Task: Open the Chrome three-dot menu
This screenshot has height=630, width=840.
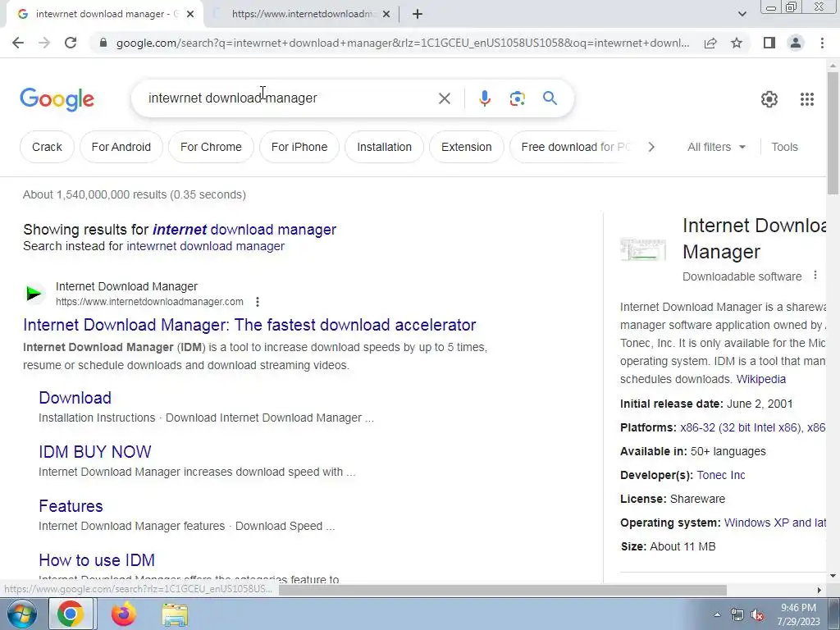Action: (x=822, y=43)
